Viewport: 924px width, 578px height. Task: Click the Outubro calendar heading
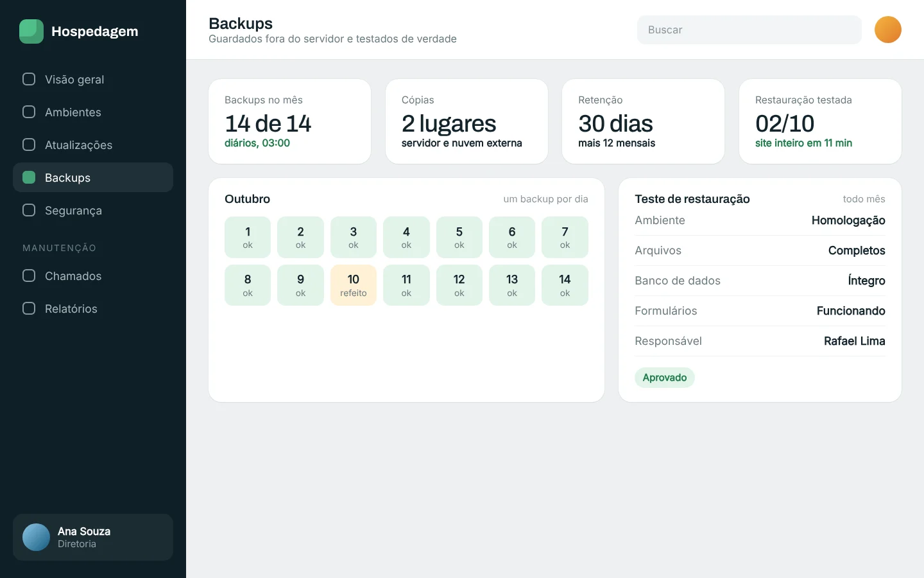tap(247, 199)
